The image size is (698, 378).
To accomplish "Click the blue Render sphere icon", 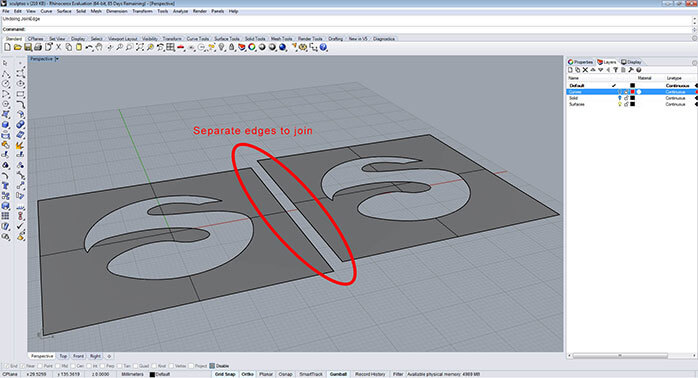I will click(283, 47).
